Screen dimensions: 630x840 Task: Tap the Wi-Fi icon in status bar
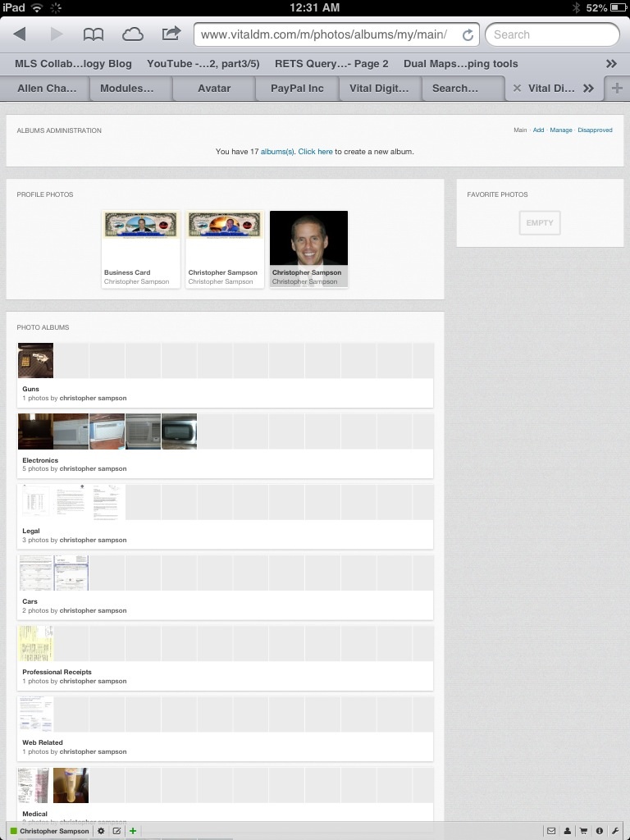36,7
